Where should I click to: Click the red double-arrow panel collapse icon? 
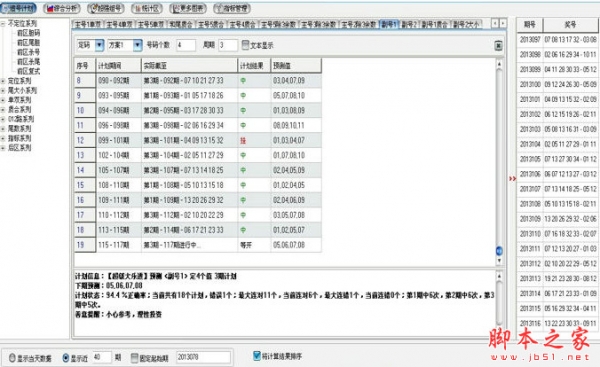[512, 178]
